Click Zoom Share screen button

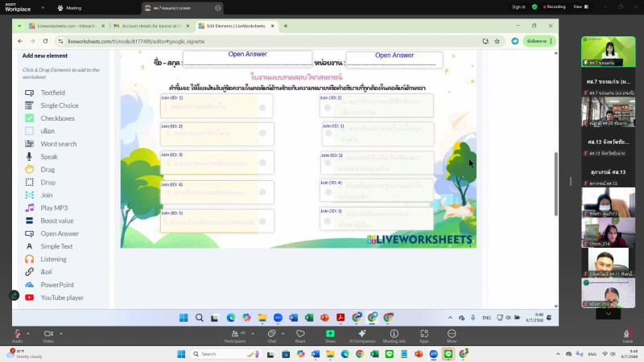pyautogui.click(x=330, y=335)
